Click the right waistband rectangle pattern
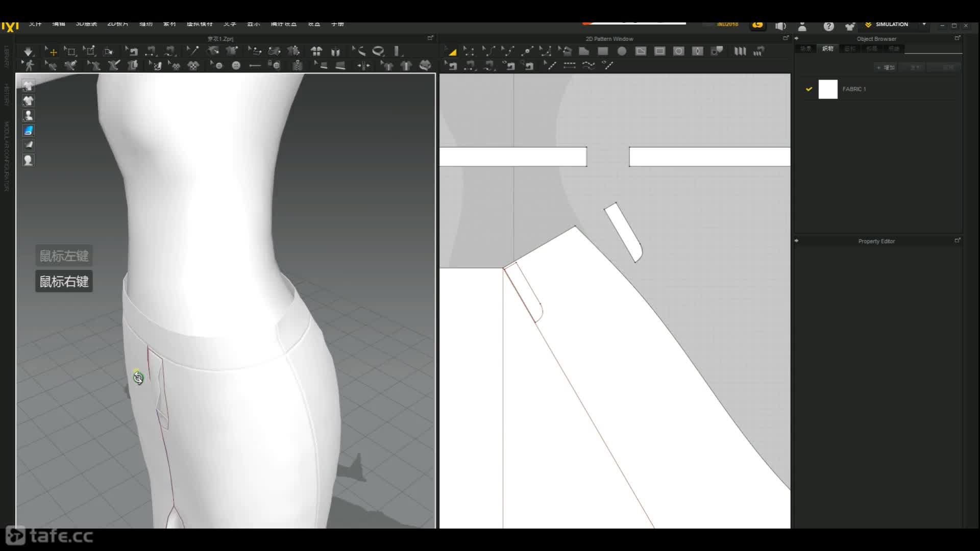Image resolution: width=980 pixels, height=551 pixels. pyautogui.click(x=709, y=157)
